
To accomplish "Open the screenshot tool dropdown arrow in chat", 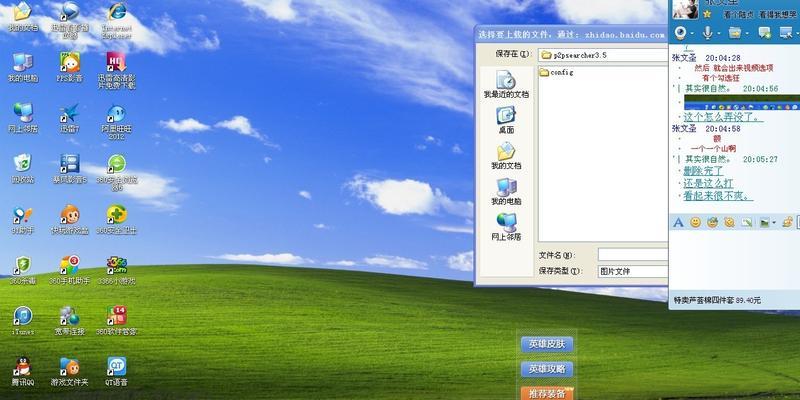I will (x=773, y=223).
